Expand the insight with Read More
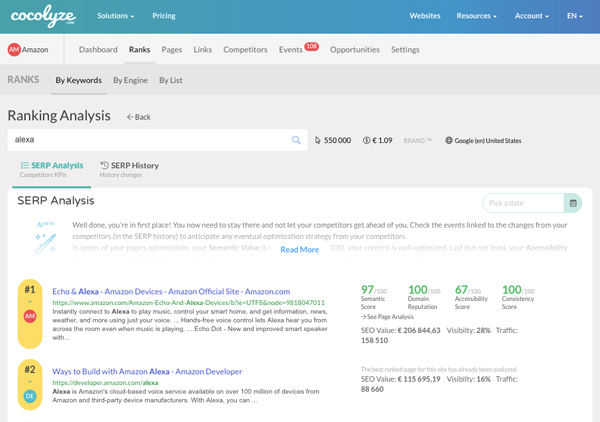Viewport: 600px width, 422px height. [300, 249]
